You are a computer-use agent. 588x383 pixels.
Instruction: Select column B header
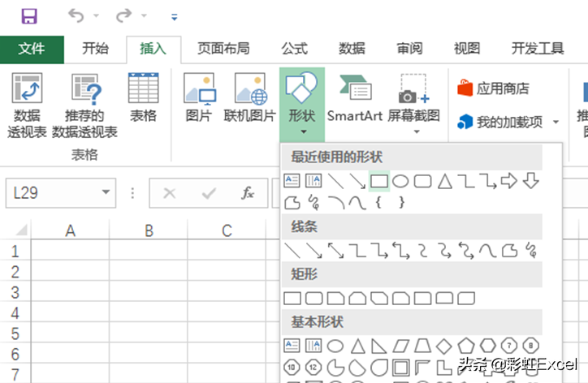pyautogui.click(x=149, y=230)
